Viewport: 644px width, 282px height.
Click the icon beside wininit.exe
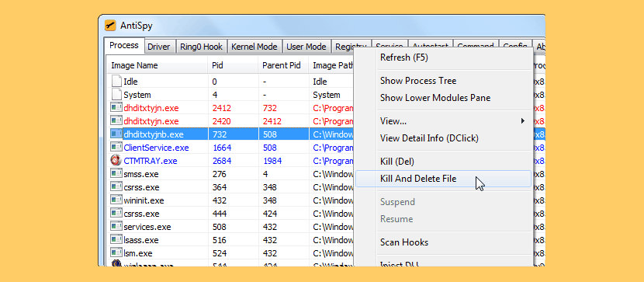click(116, 200)
